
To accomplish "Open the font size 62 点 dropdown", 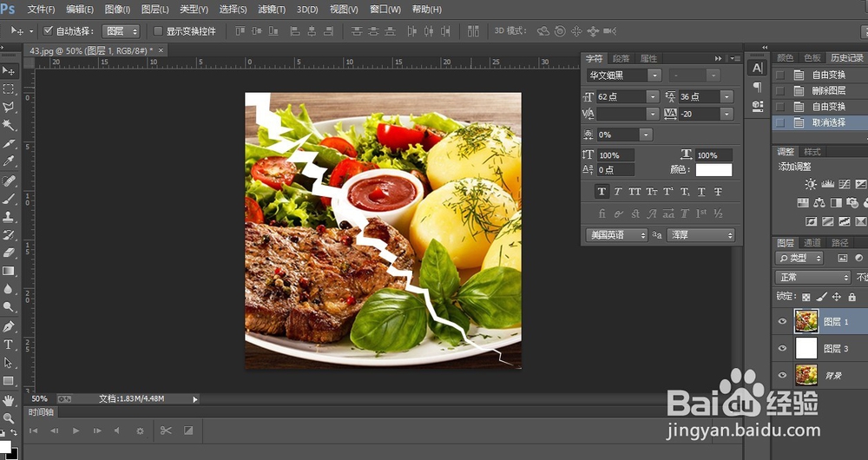I will point(653,97).
